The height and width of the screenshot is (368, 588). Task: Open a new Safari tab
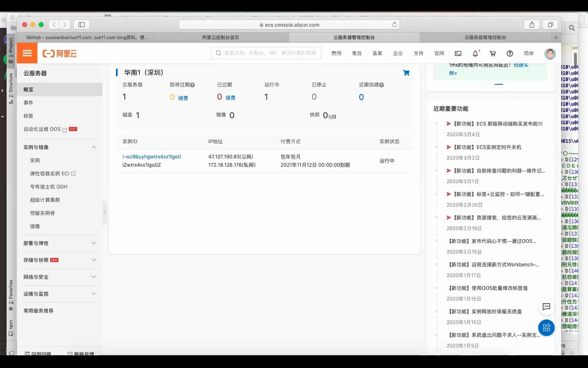pos(556,37)
